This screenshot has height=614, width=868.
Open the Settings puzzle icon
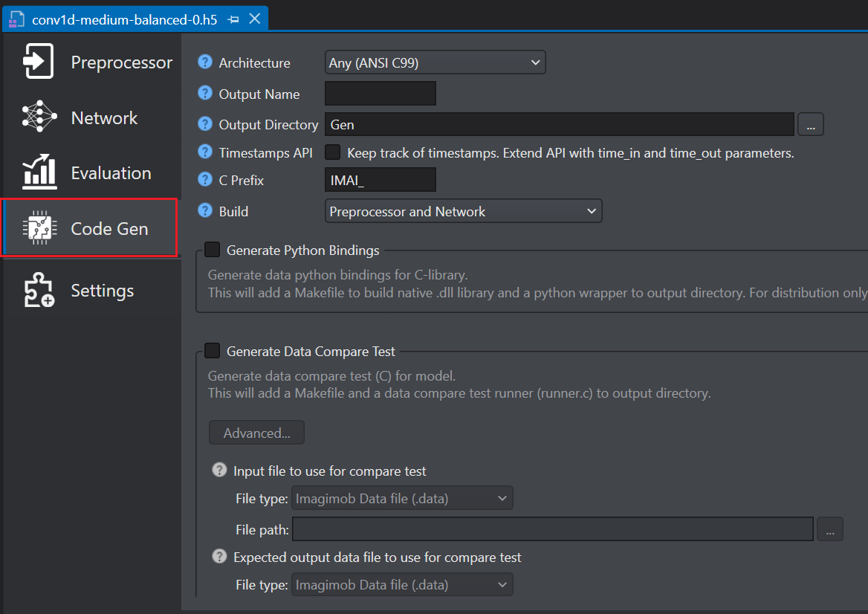pyautogui.click(x=39, y=290)
